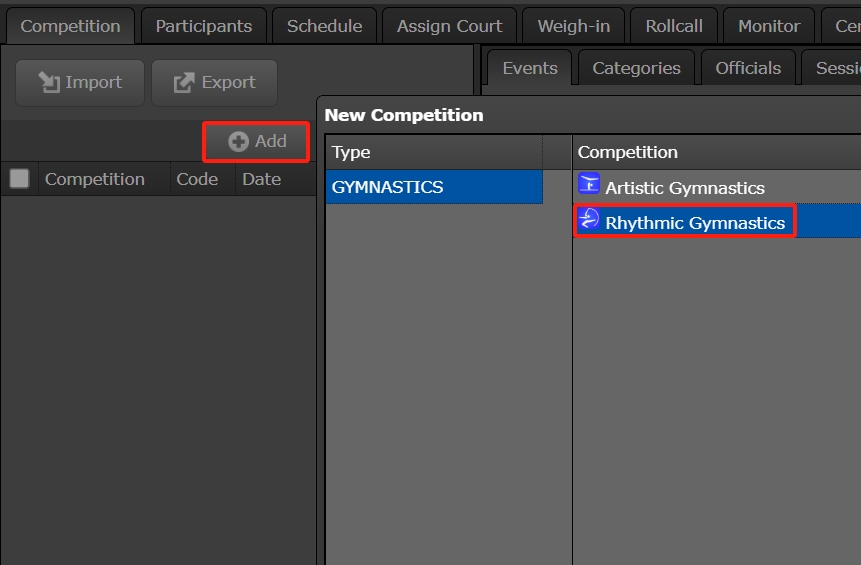
Task: Toggle the select-all competitions checkbox
Action: click(x=19, y=179)
